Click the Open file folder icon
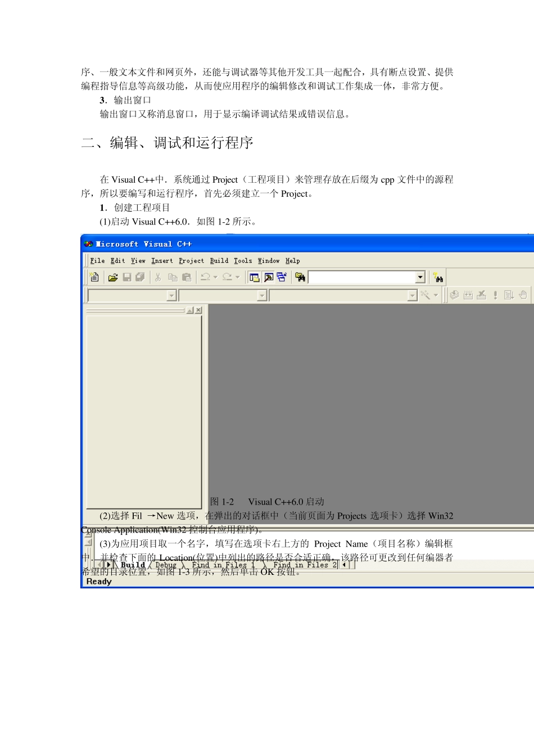The height and width of the screenshot is (756, 534). click(113, 277)
